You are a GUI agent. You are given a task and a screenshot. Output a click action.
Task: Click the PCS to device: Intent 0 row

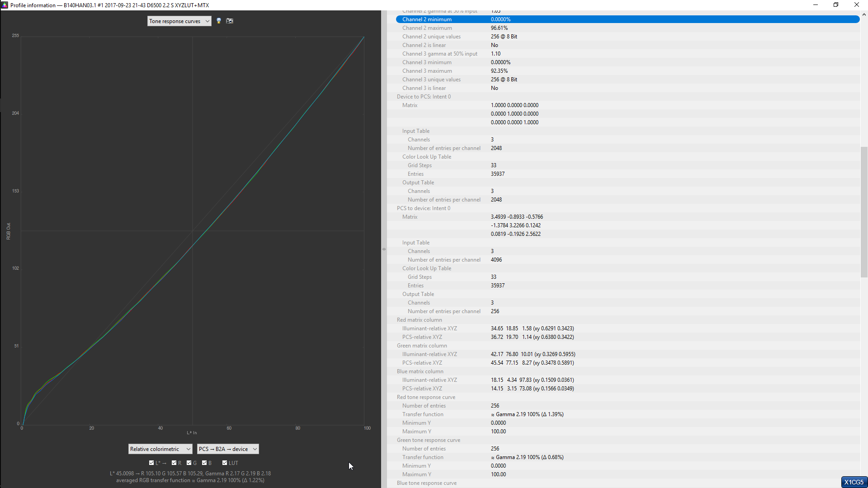pos(424,208)
